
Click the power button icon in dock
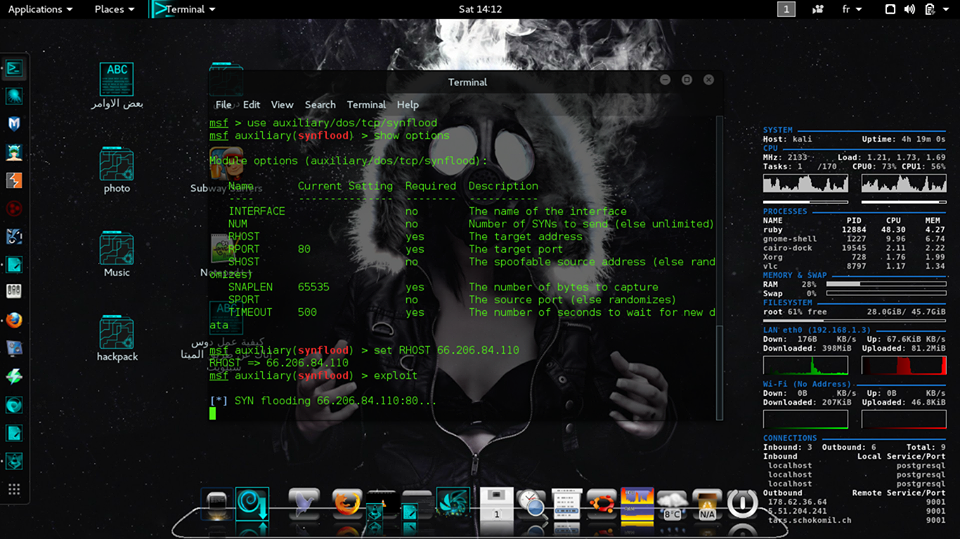(742, 503)
